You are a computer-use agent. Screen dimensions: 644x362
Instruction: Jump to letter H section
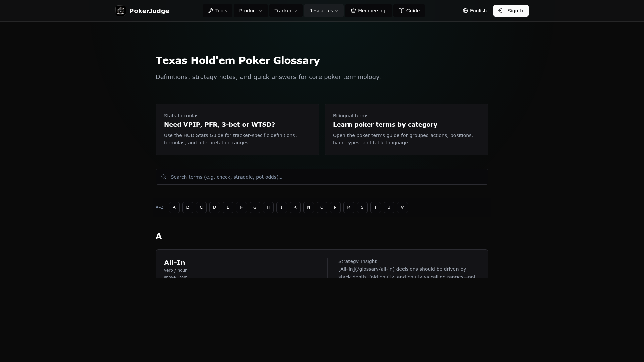(x=268, y=207)
